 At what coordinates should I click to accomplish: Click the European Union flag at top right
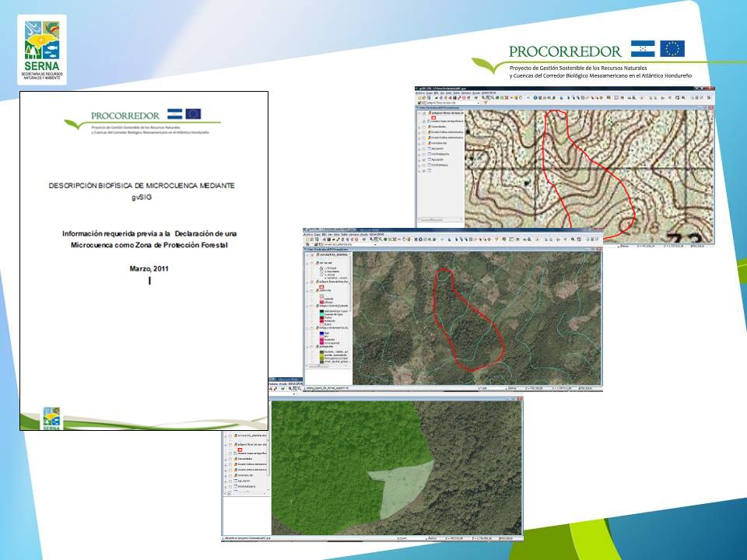[x=672, y=48]
